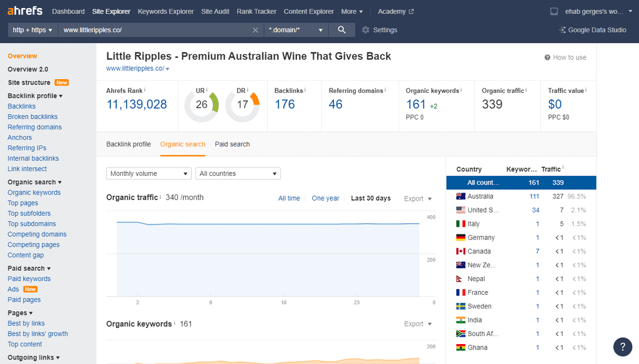Screen dimensions: 639x364
Task: Click Australia's 111 keywords value
Action: click(534, 196)
